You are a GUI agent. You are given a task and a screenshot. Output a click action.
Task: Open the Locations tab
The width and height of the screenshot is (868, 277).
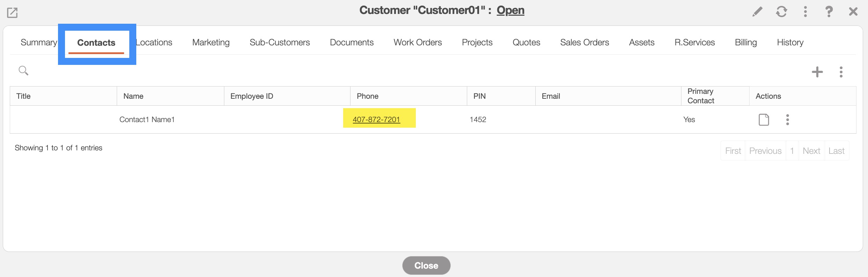154,43
